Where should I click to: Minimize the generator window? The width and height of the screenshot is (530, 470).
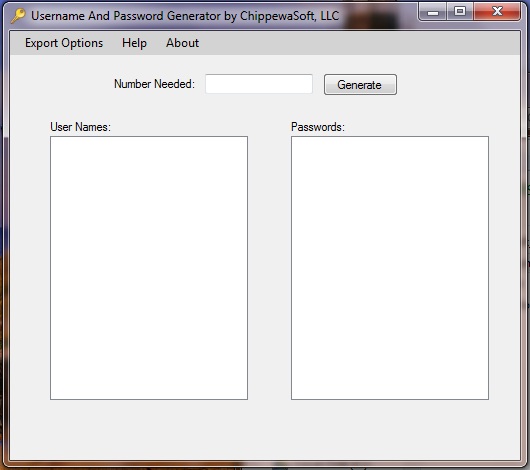pos(432,12)
